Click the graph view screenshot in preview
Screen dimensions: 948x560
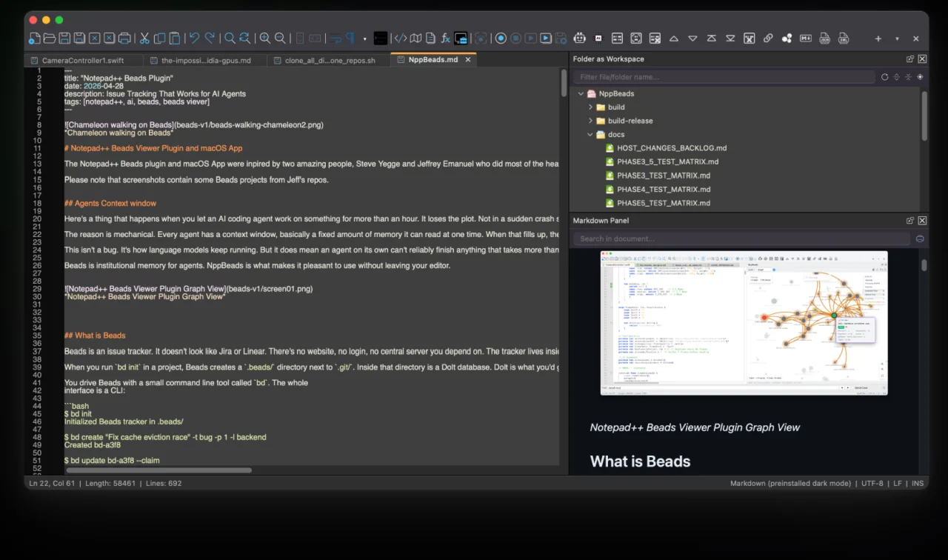(x=744, y=323)
